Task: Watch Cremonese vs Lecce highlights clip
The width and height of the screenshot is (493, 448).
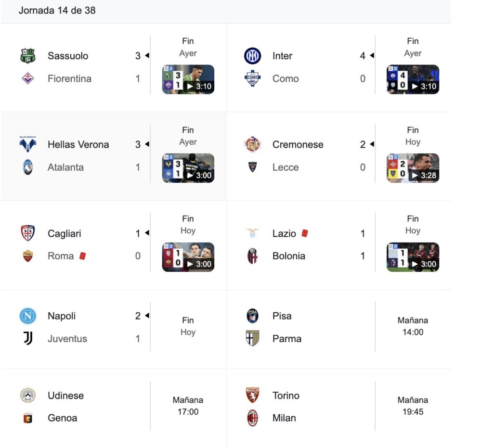Action: pos(413,168)
